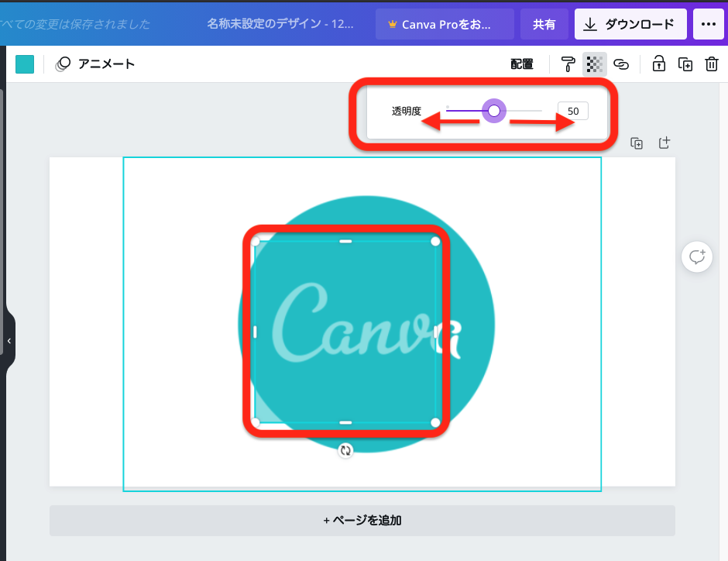Click the 透明度 slider handle

[494, 111]
